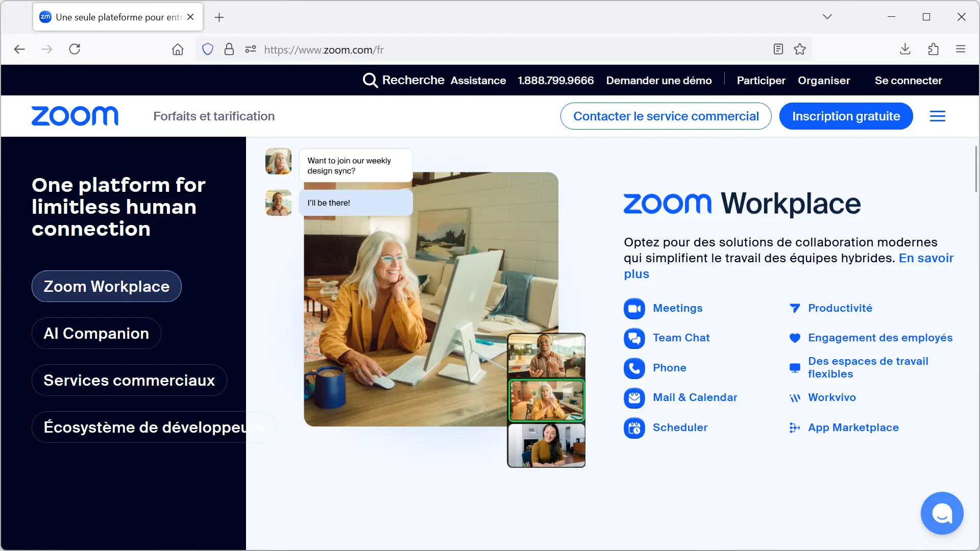This screenshot has width=980, height=551.
Task: Go to the browser home page
Action: tap(178, 49)
